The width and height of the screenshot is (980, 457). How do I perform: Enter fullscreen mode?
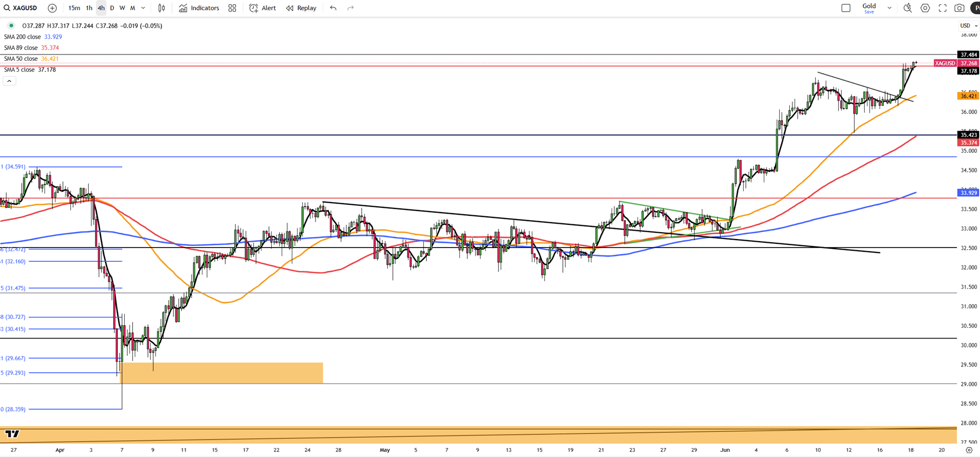(942, 8)
